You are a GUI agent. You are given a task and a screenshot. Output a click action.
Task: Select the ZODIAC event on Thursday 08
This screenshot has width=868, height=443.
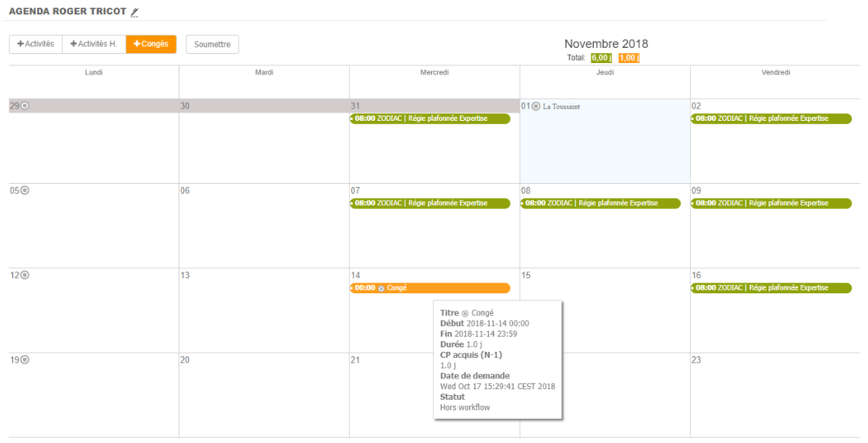click(x=600, y=204)
